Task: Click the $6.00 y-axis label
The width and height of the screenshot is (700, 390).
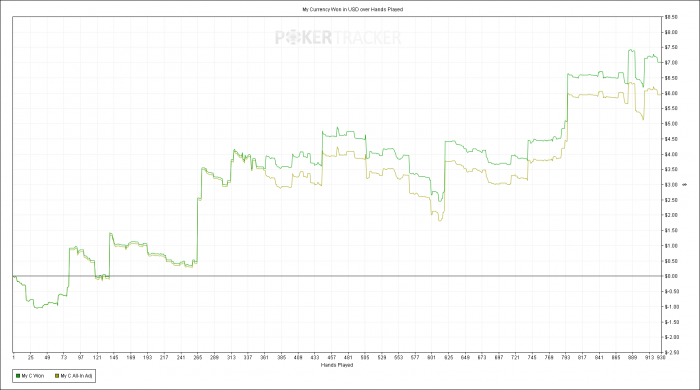Action: [671, 93]
